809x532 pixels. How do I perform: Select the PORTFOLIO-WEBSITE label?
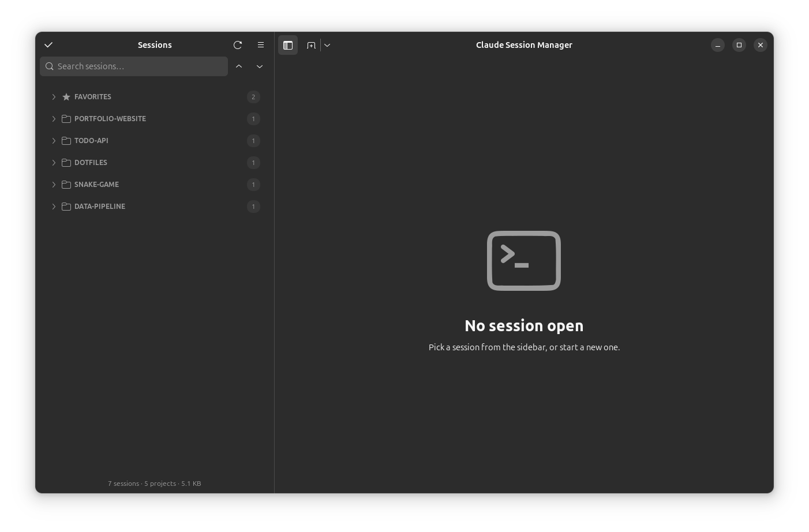point(110,119)
